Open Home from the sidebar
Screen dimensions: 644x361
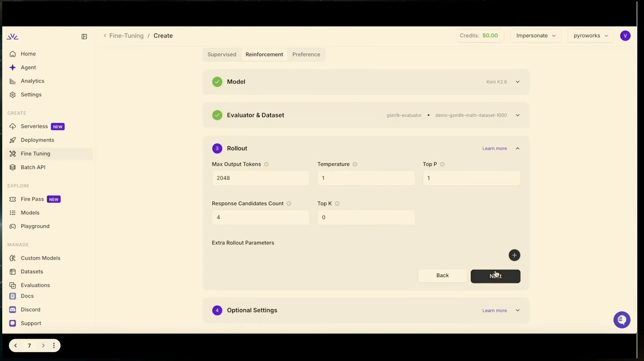[28, 54]
